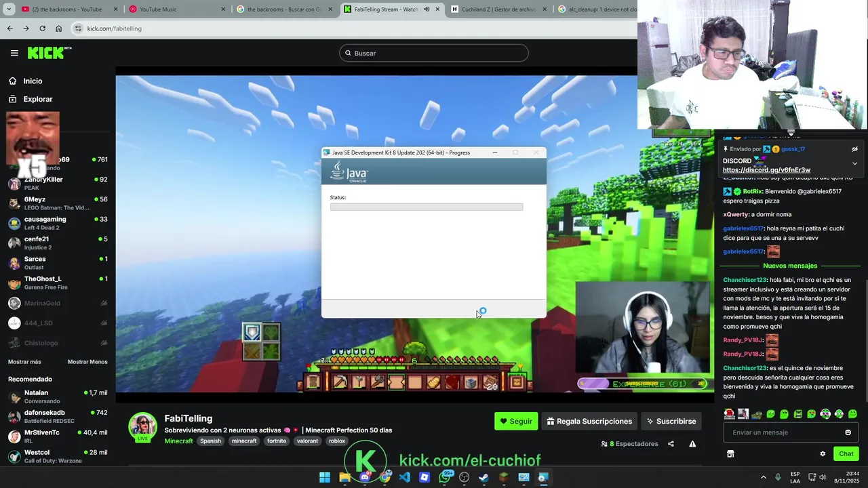
Task: Open the offline MarinaGold channel
Action: (58, 303)
